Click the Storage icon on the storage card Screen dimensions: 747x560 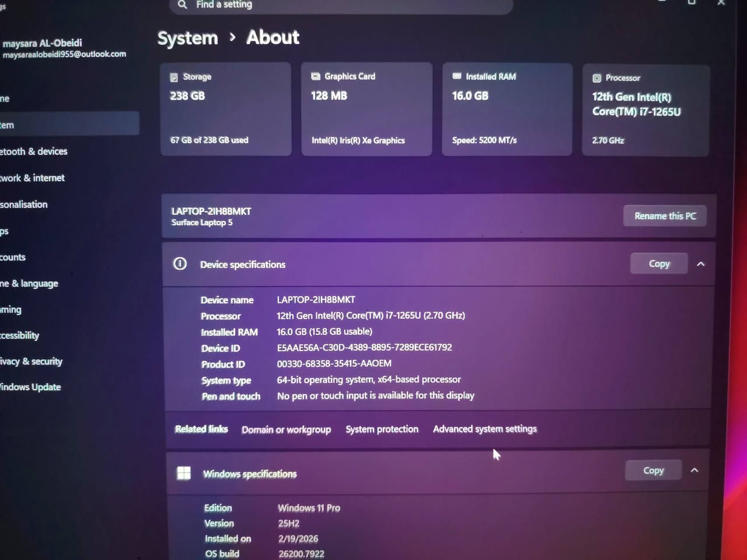(173, 76)
